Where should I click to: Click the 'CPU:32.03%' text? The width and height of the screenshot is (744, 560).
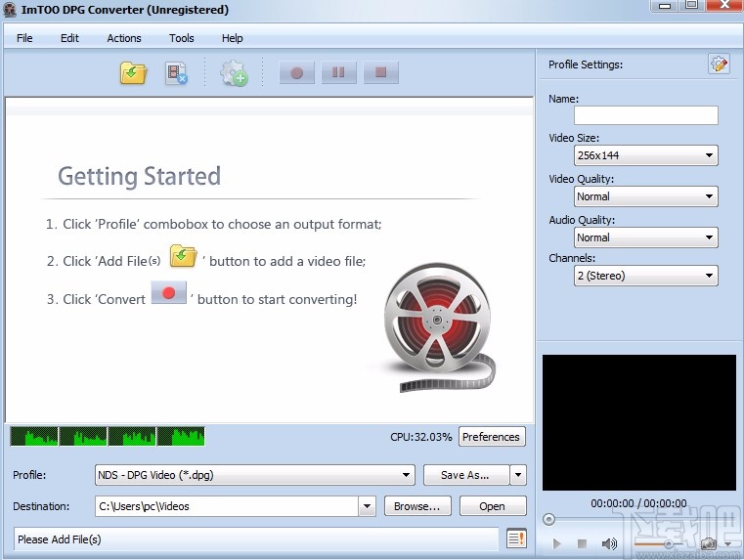pos(420,437)
